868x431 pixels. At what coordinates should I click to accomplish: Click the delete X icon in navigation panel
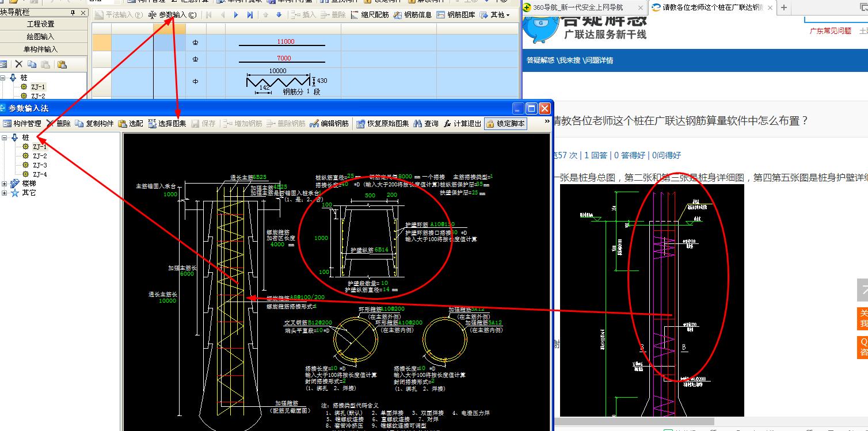click(x=18, y=64)
